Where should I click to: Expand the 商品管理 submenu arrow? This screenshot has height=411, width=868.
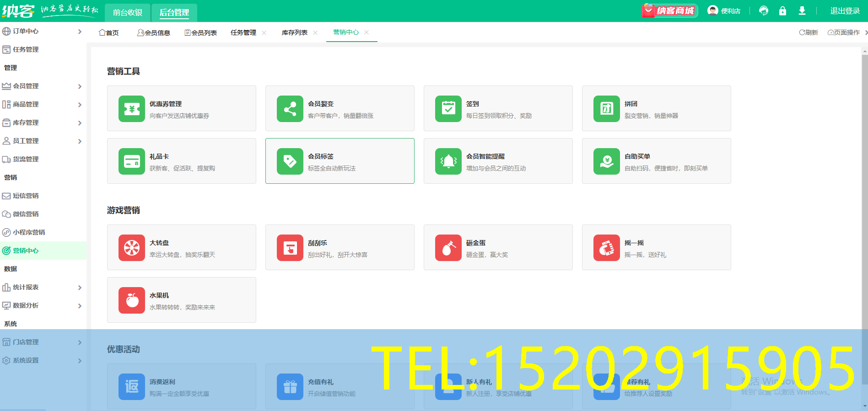coord(80,105)
